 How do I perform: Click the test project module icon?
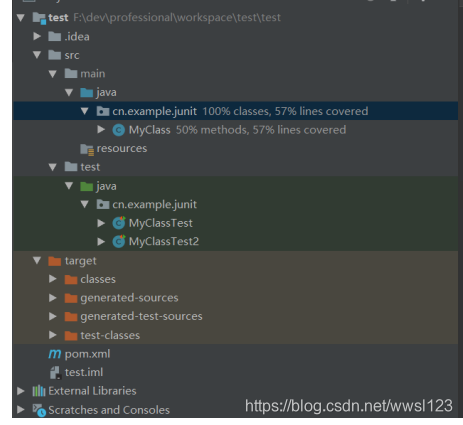click(39, 18)
